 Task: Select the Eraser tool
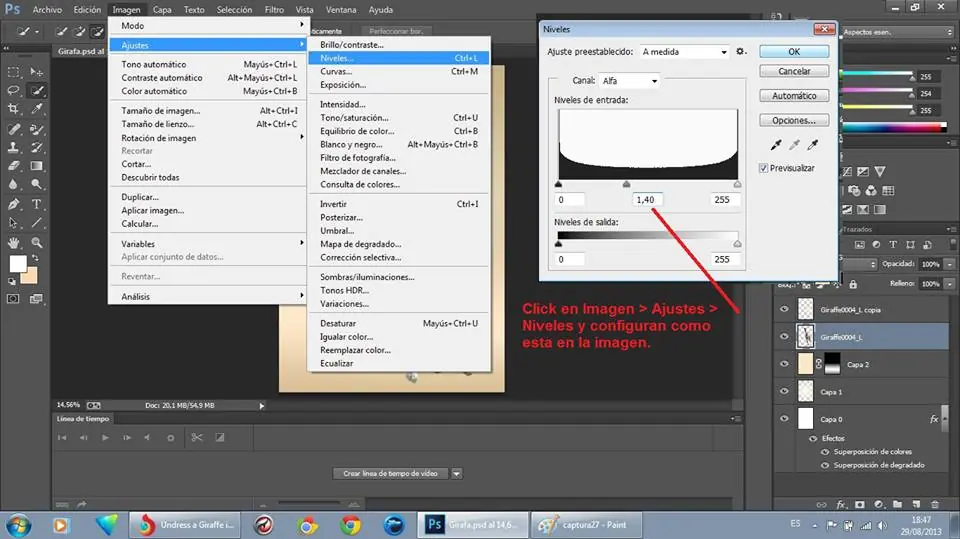point(13,165)
